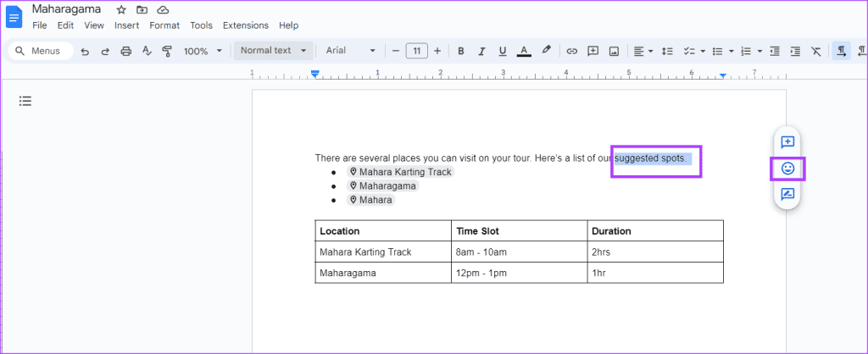This screenshot has width=868, height=354.
Task: Toggle underline formatting
Action: (503, 52)
